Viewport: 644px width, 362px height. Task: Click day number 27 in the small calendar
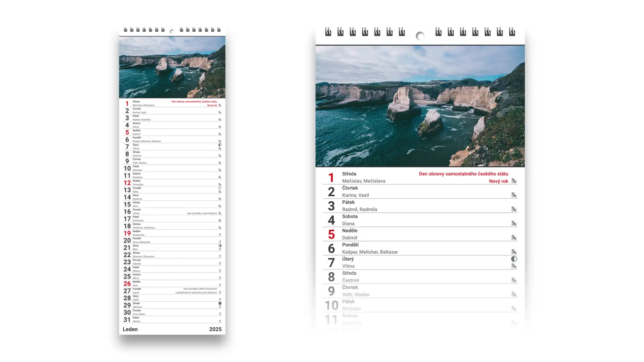click(127, 291)
